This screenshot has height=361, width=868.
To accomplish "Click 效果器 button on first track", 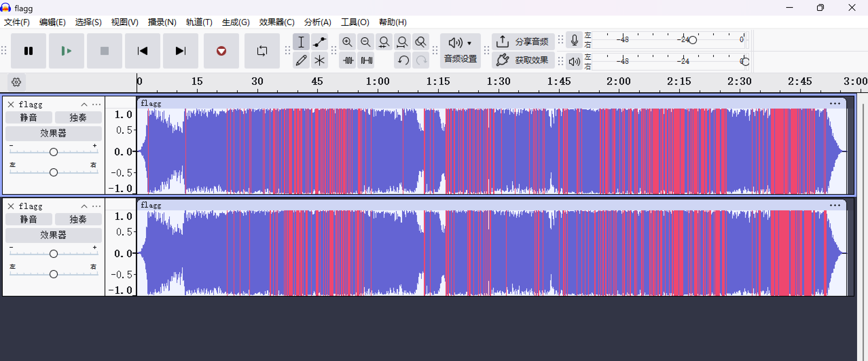I will 53,133.
